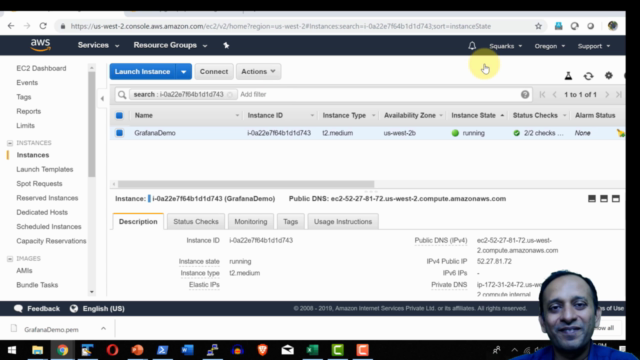The width and height of the screenshot is (640, 360).
Task: Click browser back arrow
Action: 11,26
